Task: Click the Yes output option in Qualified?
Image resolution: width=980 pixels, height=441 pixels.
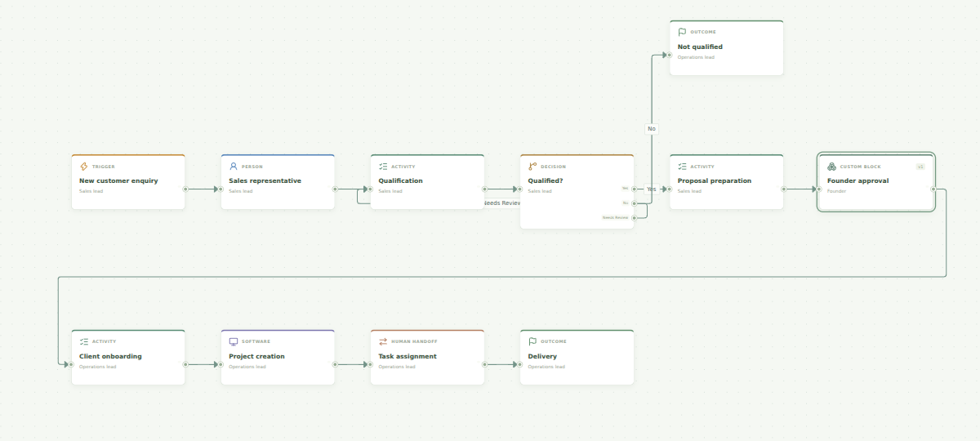Action: (x=625, y=188)
